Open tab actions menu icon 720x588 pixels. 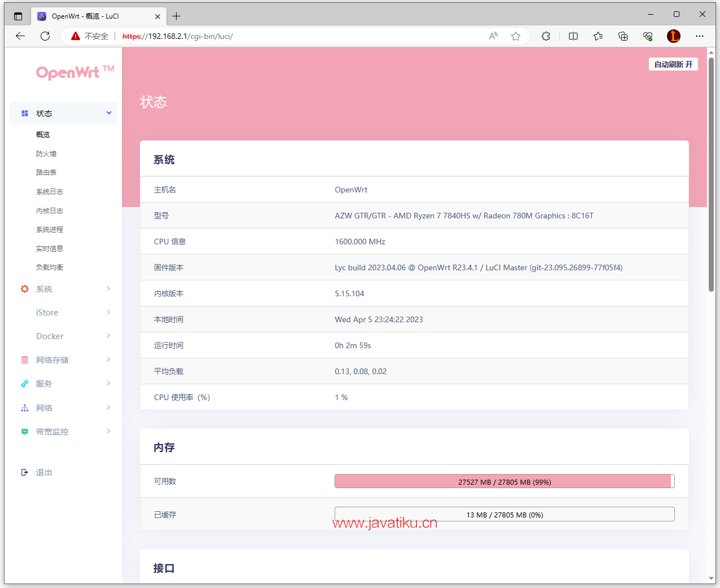[18, 16]
